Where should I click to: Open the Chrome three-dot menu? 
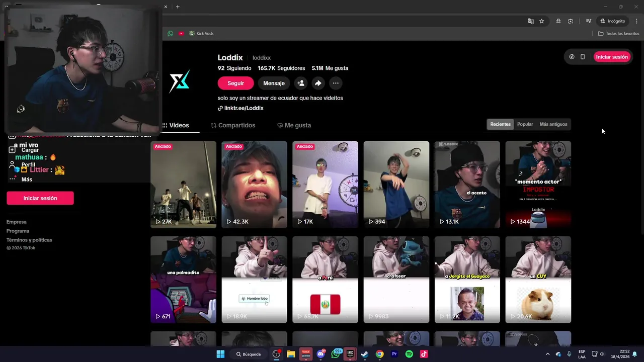pos(636,21)
